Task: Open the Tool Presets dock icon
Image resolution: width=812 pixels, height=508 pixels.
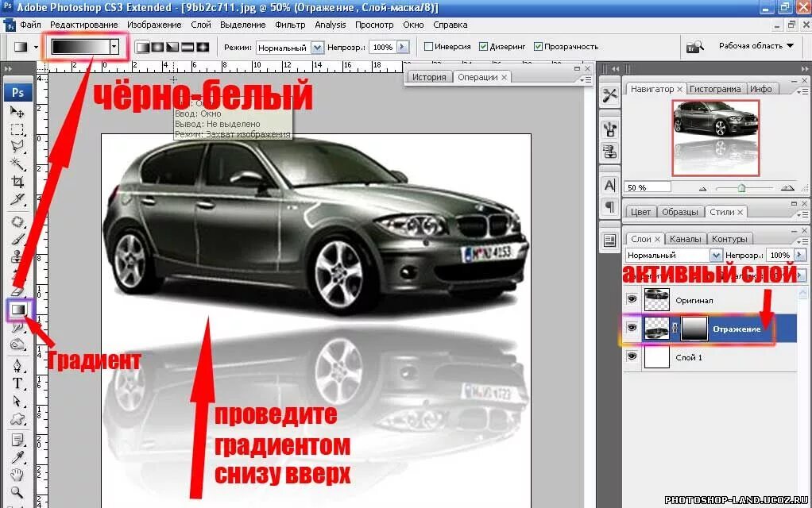Action: (x=610, y=96)
